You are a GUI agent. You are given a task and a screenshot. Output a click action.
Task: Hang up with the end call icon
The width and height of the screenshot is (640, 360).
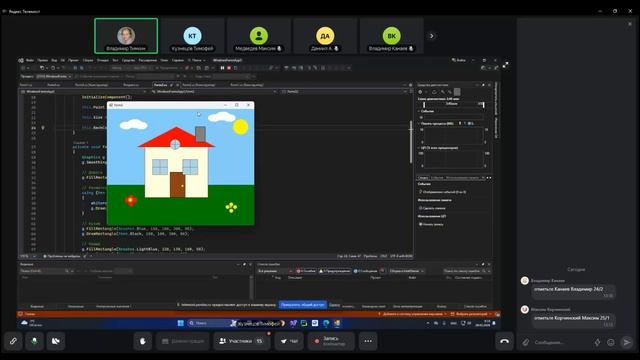(504, 341)
